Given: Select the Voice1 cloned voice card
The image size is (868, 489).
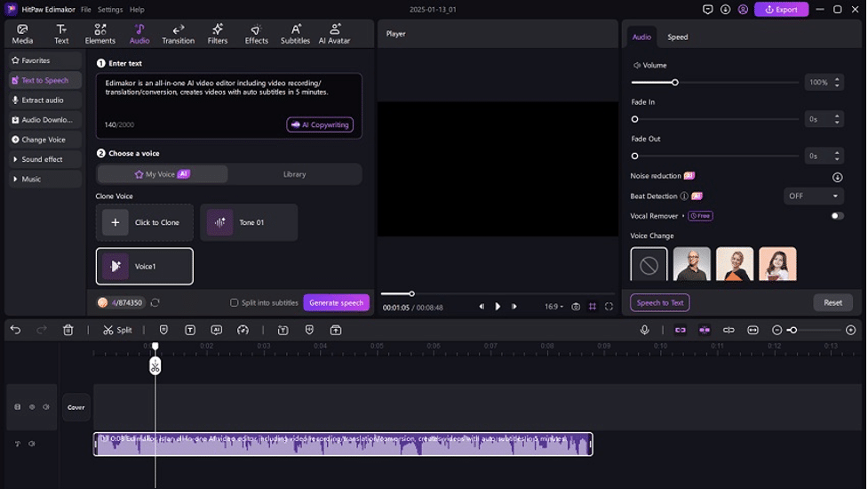Looking at the screenshot, I should click(x=145, y=267).
